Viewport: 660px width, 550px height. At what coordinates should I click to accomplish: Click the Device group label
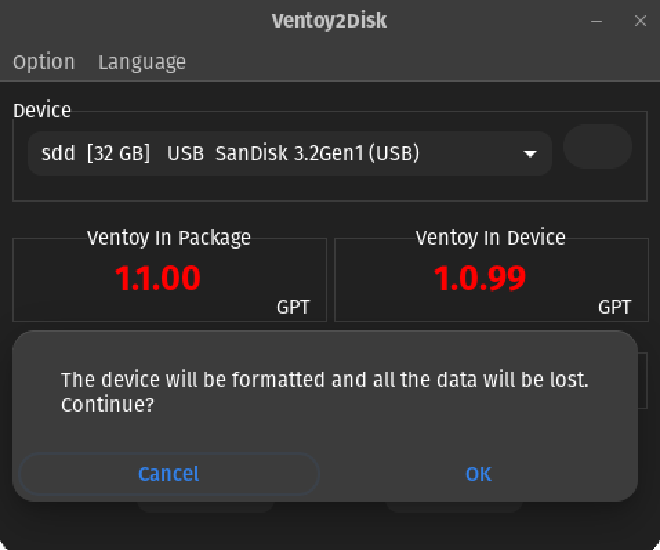tap(42, 110)
